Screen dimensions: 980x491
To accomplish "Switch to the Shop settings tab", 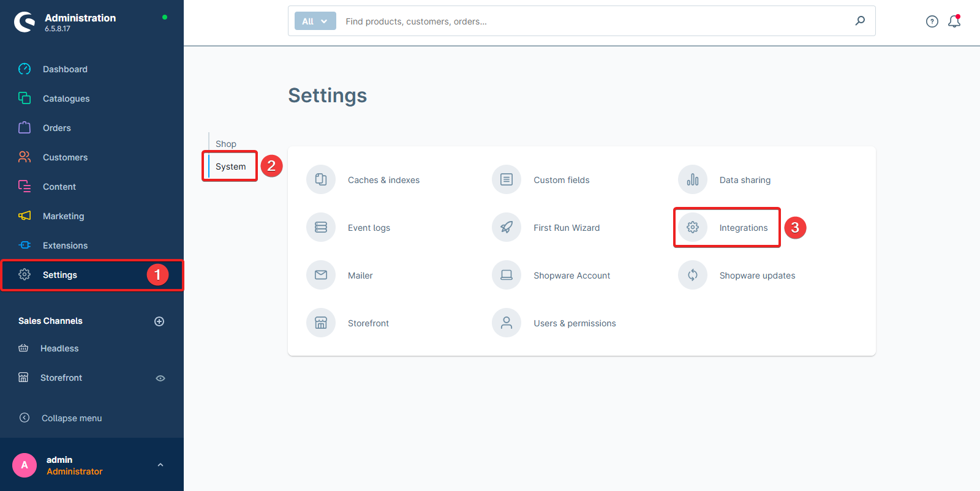I will (x=226, y=144).
